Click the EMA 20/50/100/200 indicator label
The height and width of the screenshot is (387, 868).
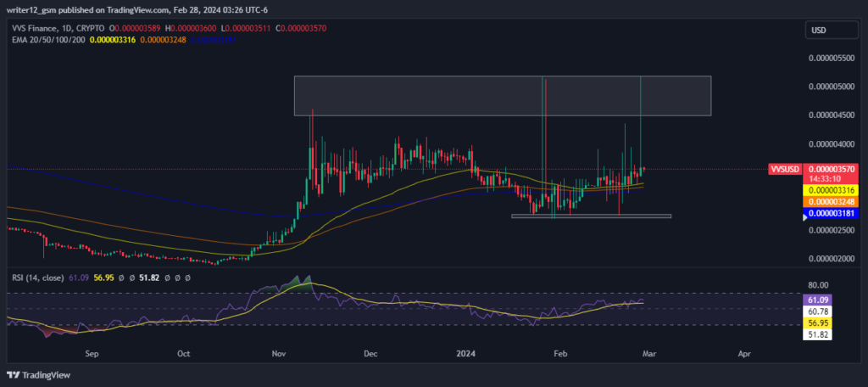pos(47,40)
